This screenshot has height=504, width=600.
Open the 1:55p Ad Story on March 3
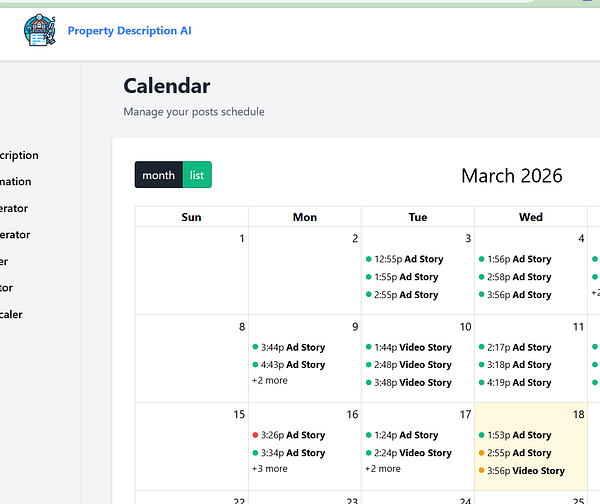point(402,277)
